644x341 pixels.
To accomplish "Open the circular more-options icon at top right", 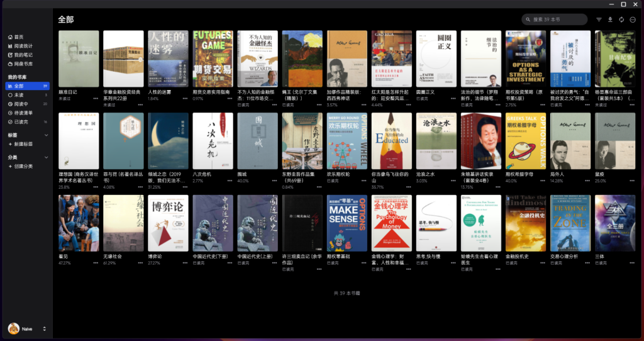I will (x=633, y=20).
